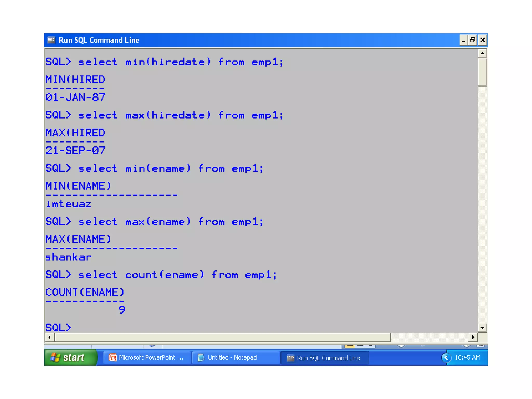This screenshot has width=532, height=399.
Task: Click the vertical scrollbar thumb
Action: pyautogui.click(x=482, y=72)
